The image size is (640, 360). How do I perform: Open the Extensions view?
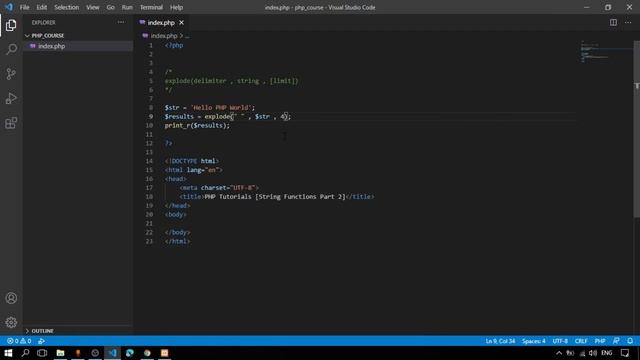(11, 123)
